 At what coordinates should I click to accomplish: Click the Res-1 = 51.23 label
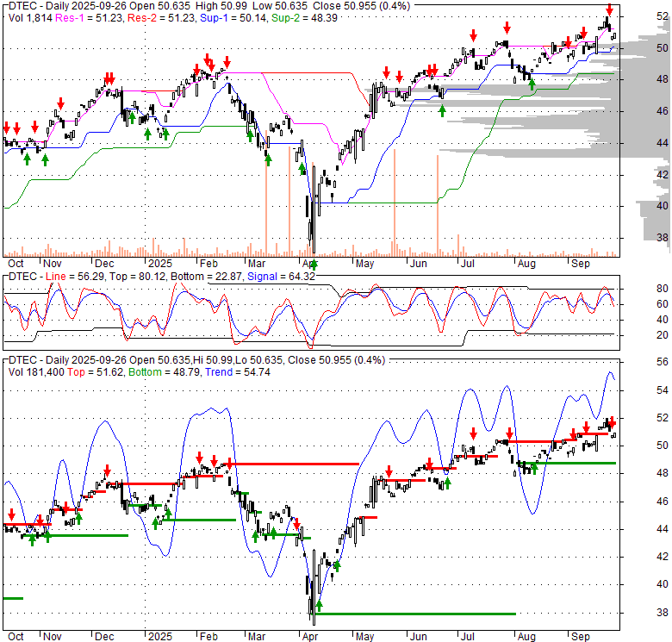click(89, 18)
